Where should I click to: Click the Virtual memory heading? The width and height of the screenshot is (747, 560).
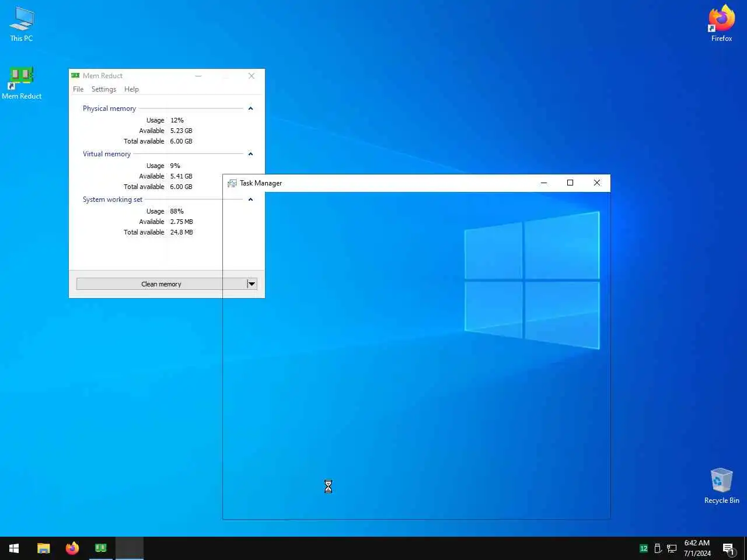tap(107, 154)
